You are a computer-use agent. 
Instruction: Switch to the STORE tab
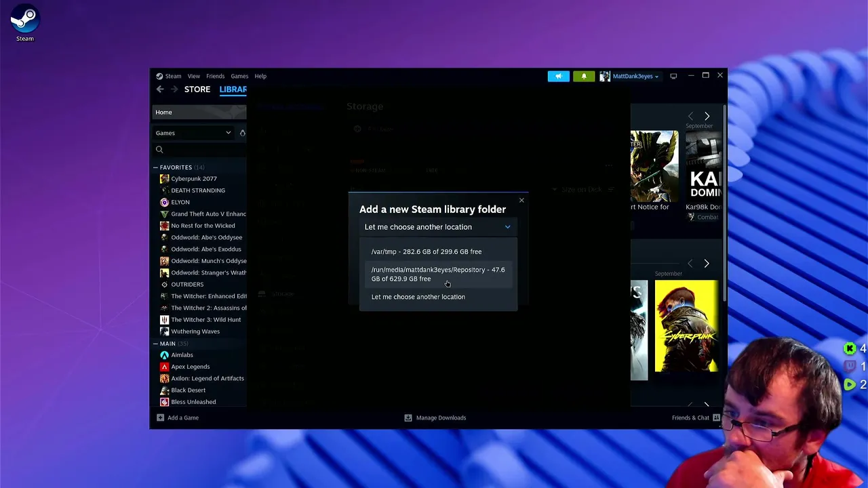click(197, 89)
